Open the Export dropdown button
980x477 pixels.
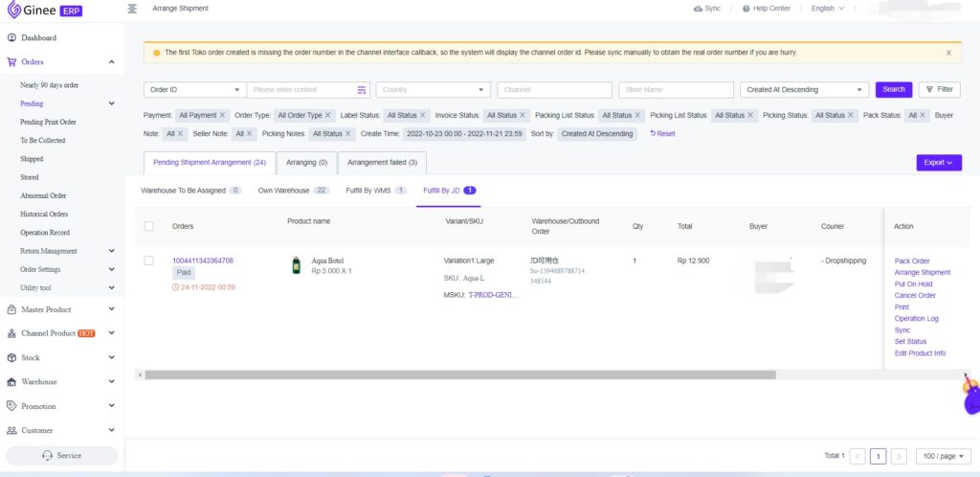[x=939, y=163]
